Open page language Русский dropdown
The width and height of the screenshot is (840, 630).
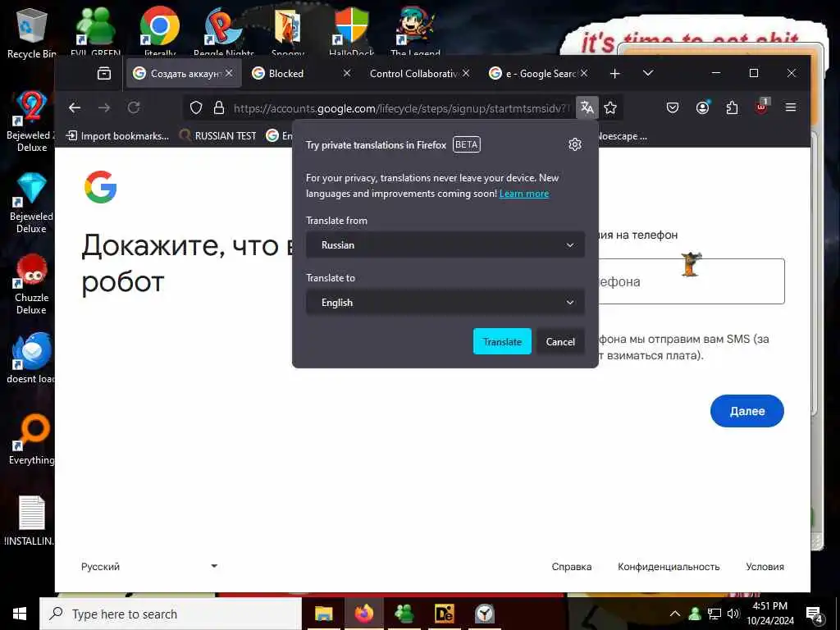tap(149, 567)
